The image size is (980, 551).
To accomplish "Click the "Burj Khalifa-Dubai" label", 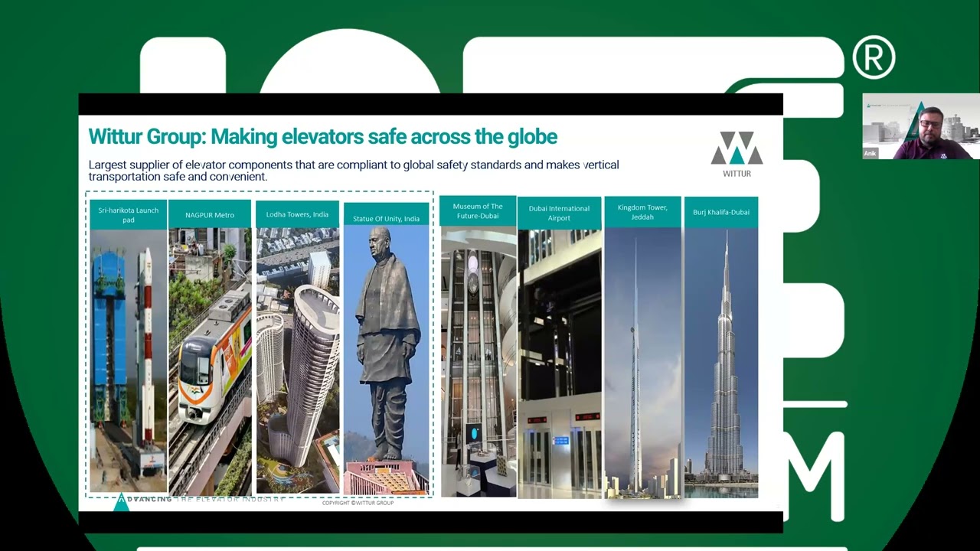I will pos(721,212).
